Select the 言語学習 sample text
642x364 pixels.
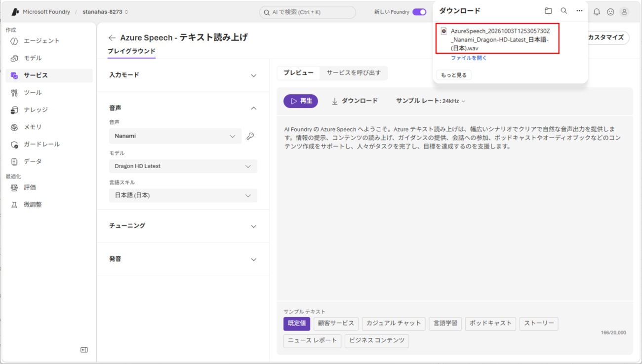pos(445,324)
